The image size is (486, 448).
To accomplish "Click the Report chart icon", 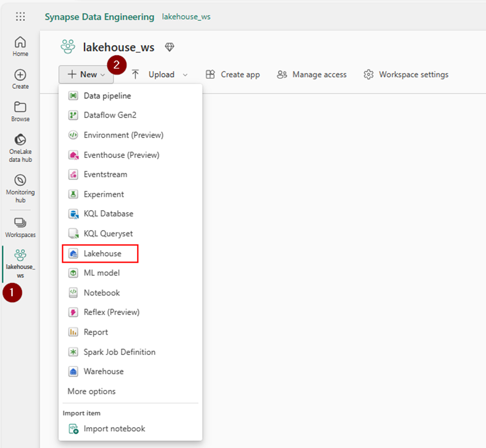I will [x=73, y=332].
